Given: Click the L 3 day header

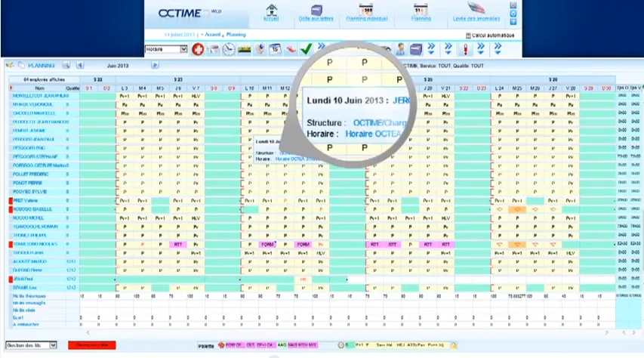Looking at the screenshot, I should (x=125, y=88).
